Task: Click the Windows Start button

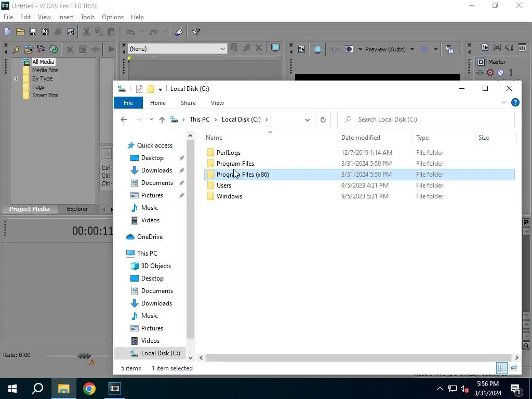Action: (12, 389)
